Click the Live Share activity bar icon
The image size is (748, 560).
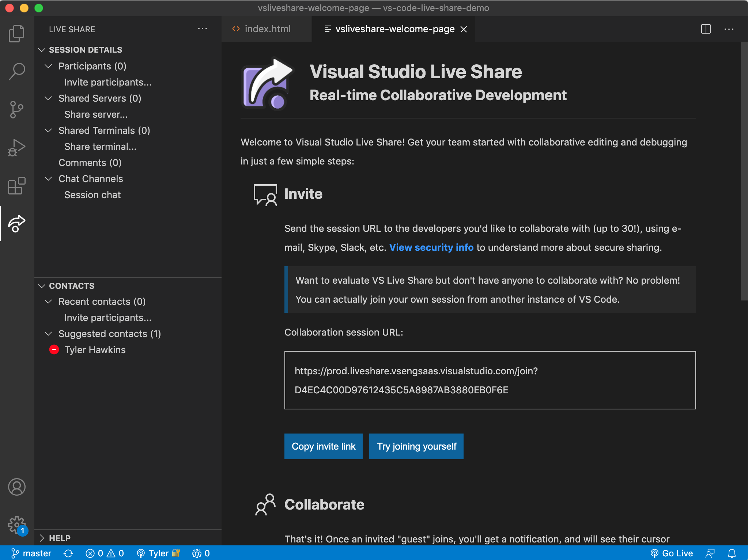tap(17, 224)
